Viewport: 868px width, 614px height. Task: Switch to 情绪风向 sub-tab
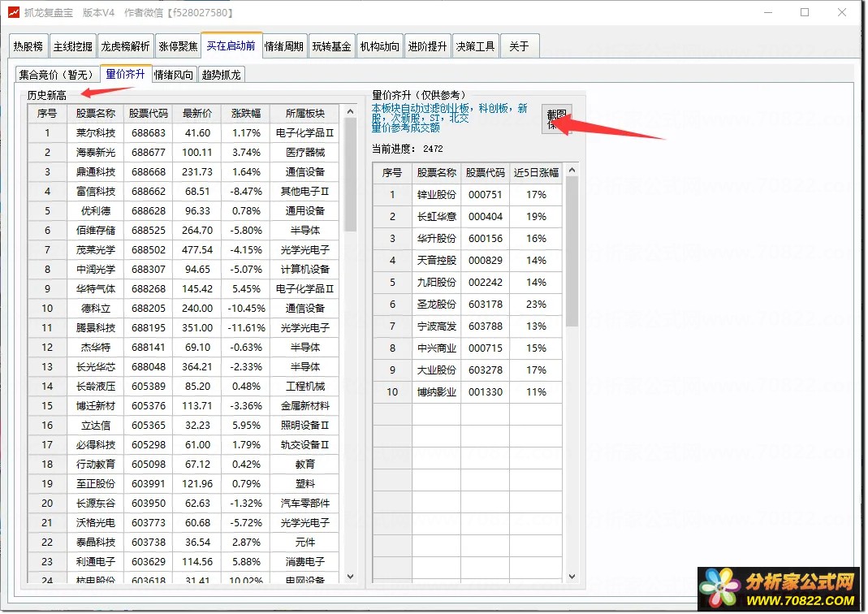point(174,75)
